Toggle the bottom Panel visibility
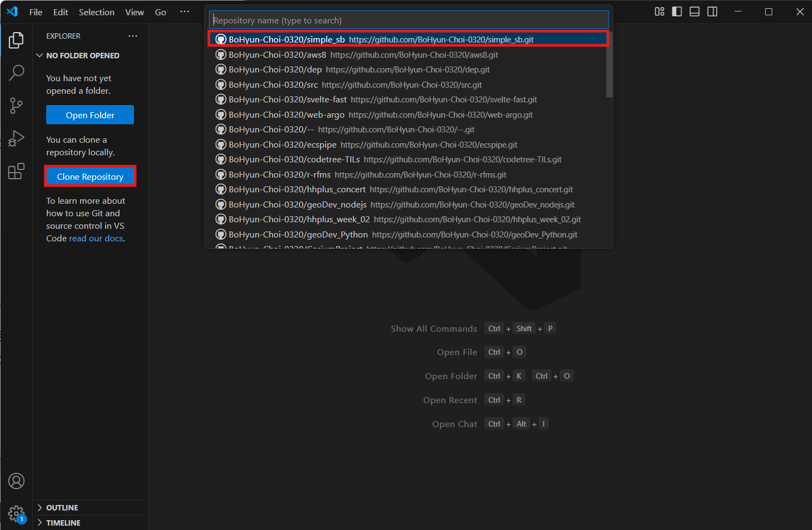Viewport: 812px width, 530px height. [x=694, y=11]
